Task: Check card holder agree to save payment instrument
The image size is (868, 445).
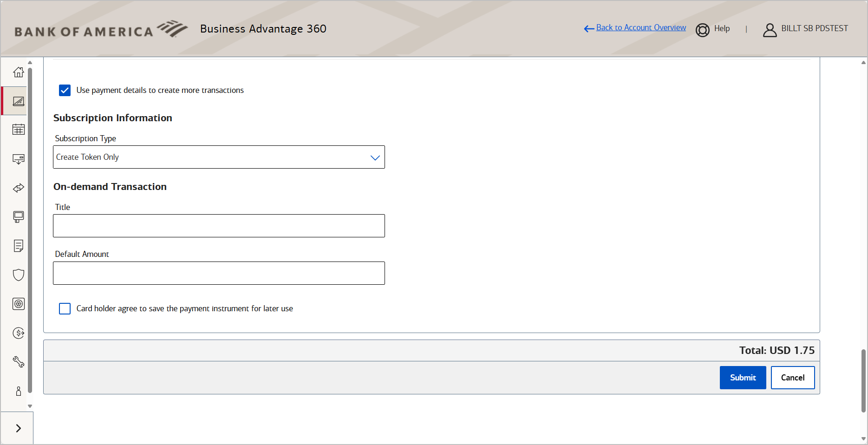Action: [x=65, y=308]
